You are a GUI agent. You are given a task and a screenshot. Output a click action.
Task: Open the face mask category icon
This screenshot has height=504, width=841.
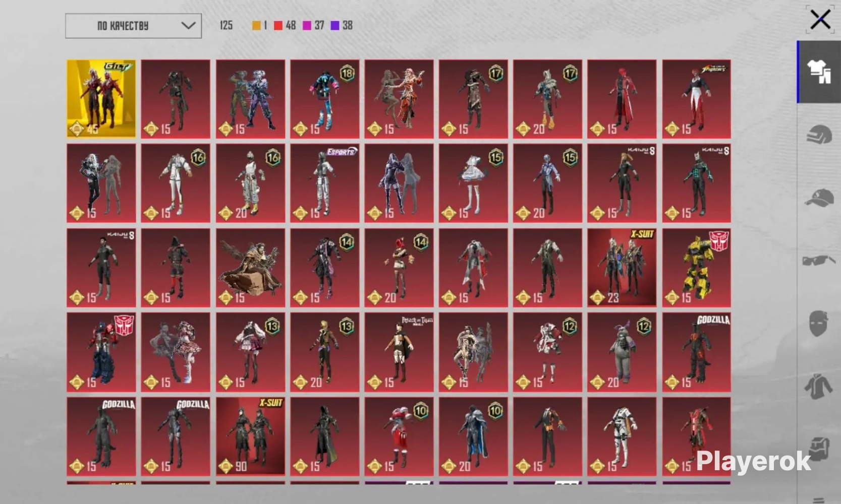(x=818, y=324)
